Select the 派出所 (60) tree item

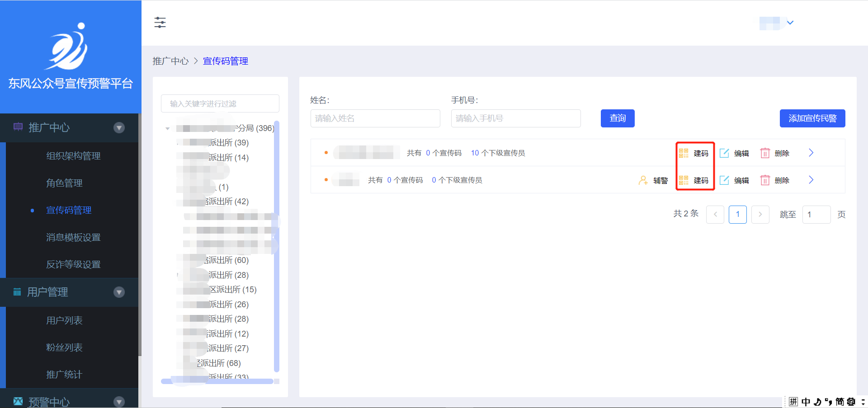tap(227, 260)
